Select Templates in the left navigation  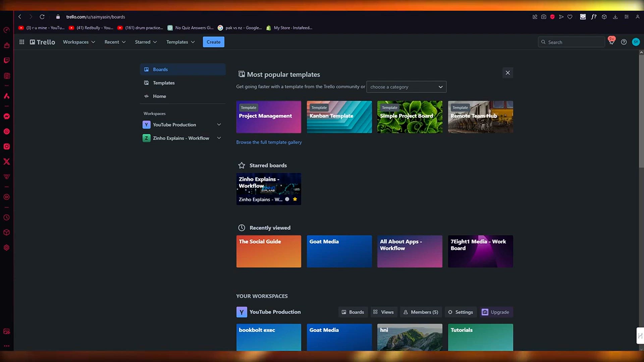pos(182,83)
